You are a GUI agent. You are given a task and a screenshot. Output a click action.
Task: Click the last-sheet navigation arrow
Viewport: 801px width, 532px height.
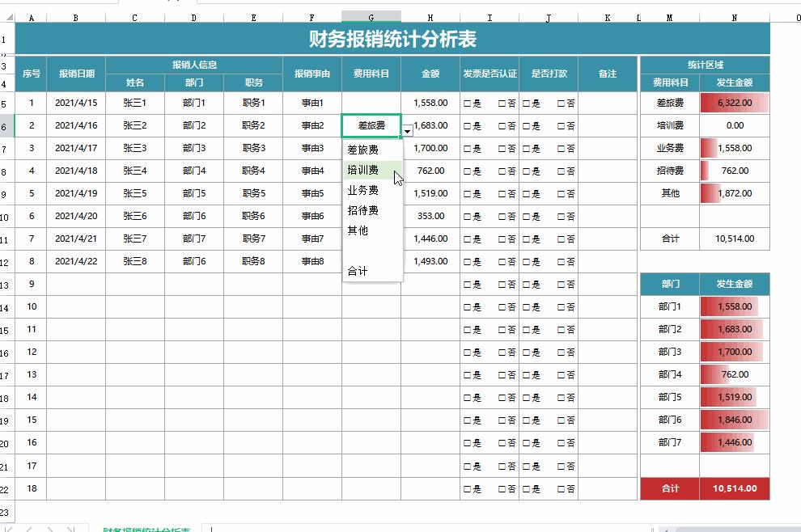coord(70,529)
